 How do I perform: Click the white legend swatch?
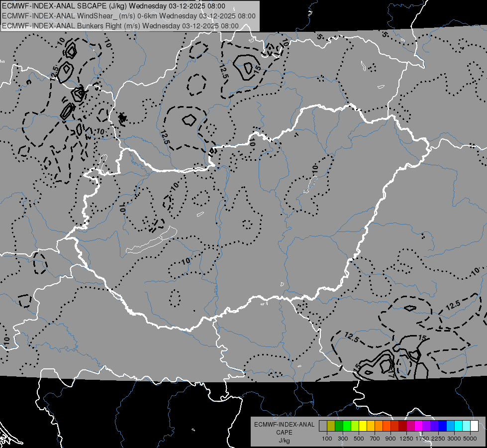pos(474,426)
